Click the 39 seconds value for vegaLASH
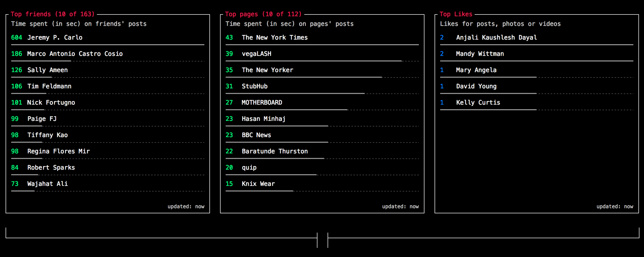 [x=229, y=54]
